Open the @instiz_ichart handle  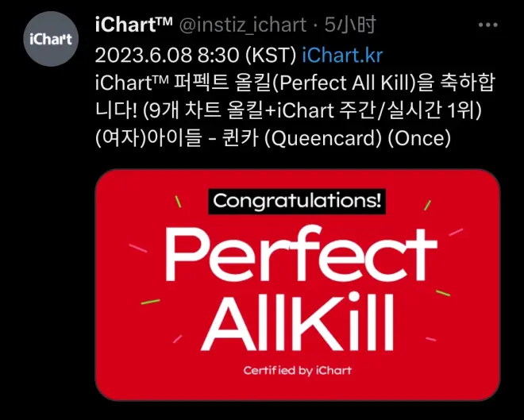tap(242, 26)
